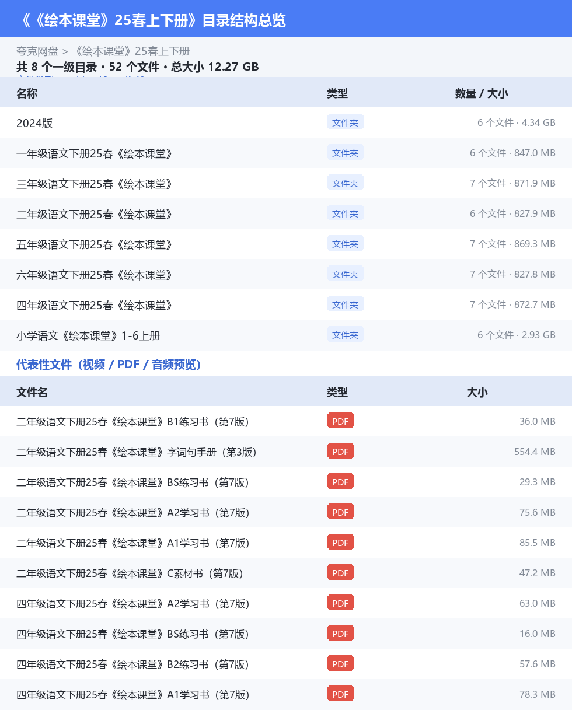Open the 2024版 folder
Screen dimensions: 572x728
pos(34,123)
